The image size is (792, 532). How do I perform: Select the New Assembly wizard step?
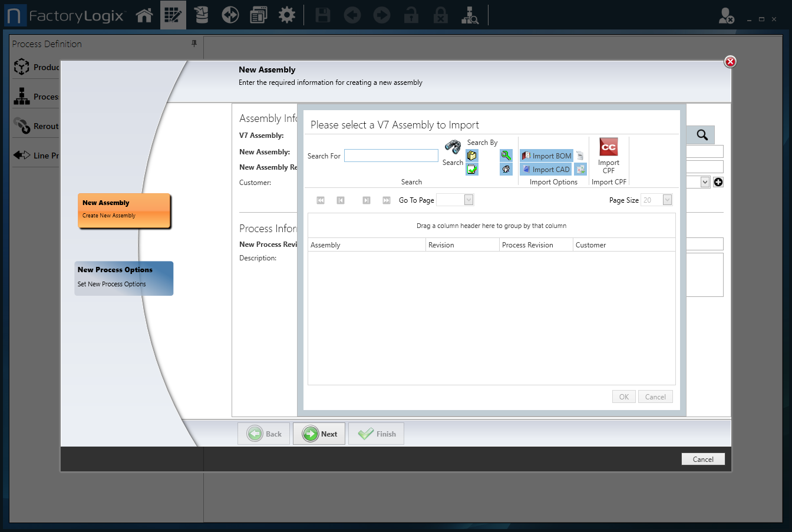pos(124,210)
